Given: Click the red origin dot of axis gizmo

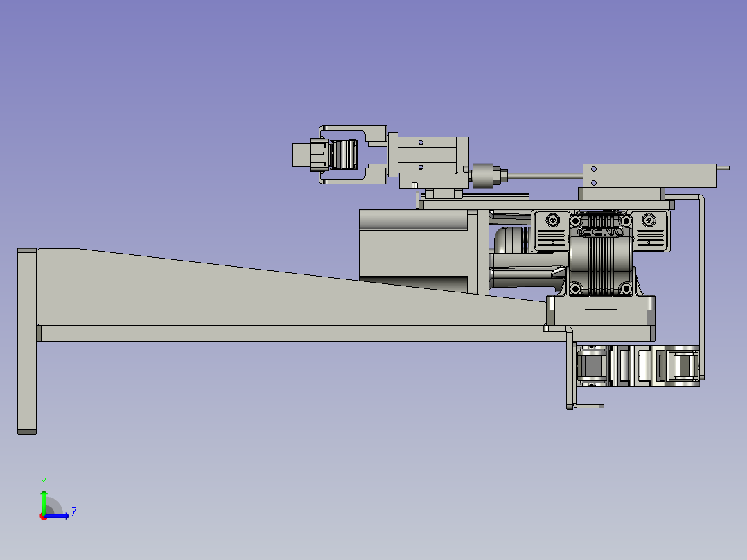Looking at the screenshot, I should click(x=43, y=516).
